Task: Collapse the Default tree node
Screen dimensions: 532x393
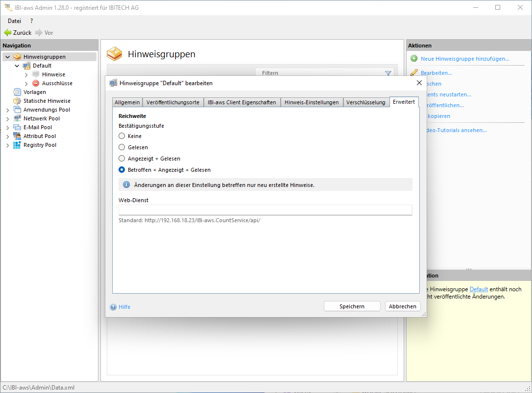Action: pos(17,66)
